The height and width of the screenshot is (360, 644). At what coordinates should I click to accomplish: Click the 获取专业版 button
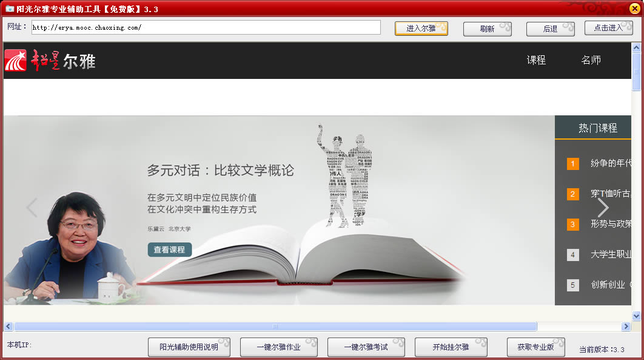[x=535, y=347]
